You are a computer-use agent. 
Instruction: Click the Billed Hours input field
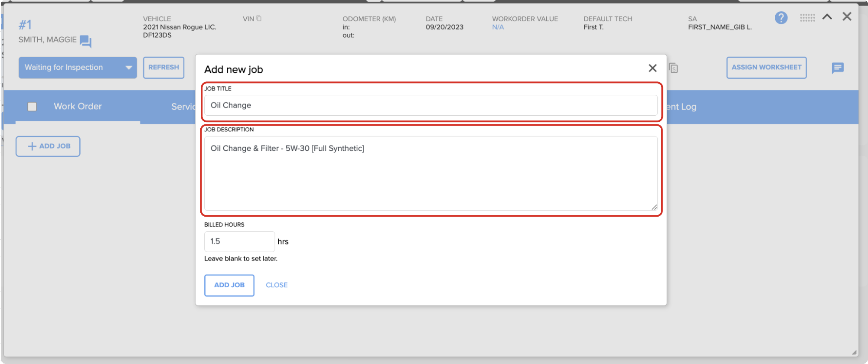pyautogui.click(x=239, y=241)
